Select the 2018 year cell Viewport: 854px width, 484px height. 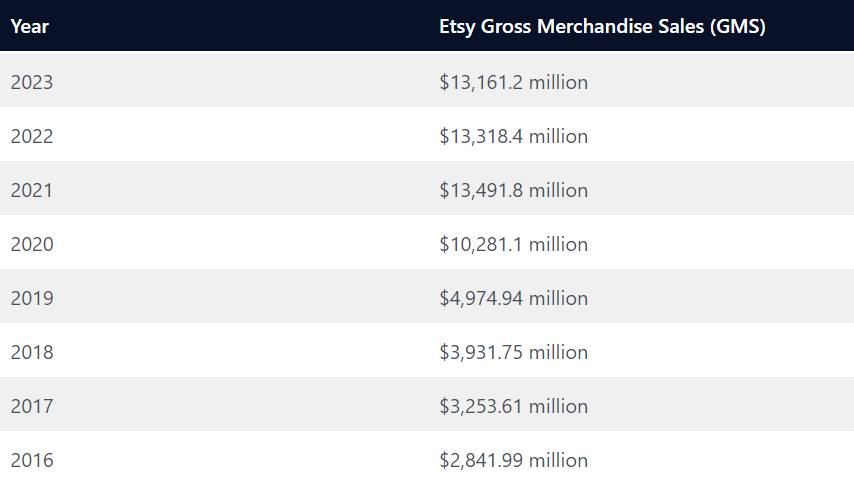pyautogui.click(x=32, y=352)
